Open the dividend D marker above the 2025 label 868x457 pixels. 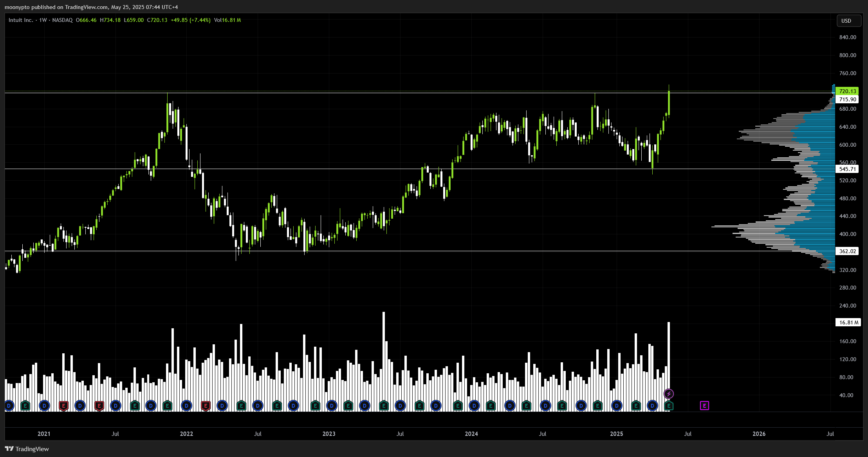pos(617,406)
